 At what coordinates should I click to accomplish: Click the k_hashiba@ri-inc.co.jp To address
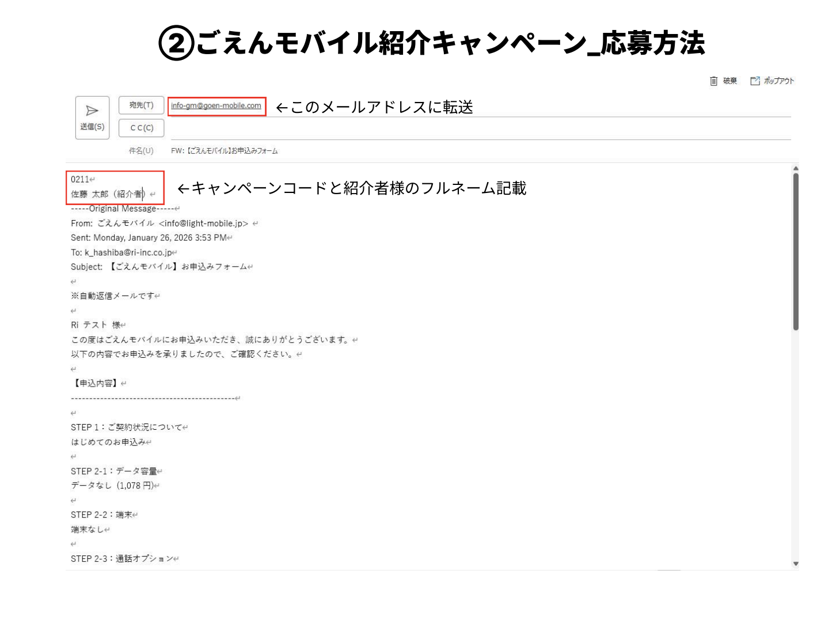[x=128, y=252]
